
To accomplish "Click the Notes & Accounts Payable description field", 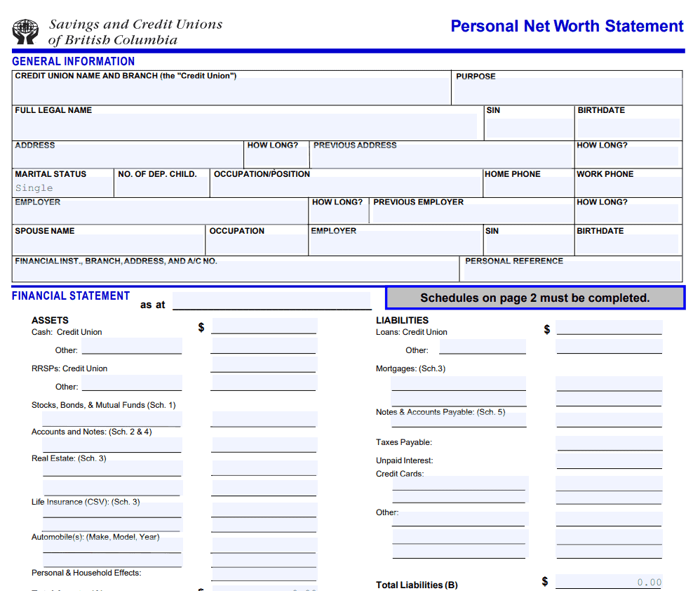I will [459, 420].
